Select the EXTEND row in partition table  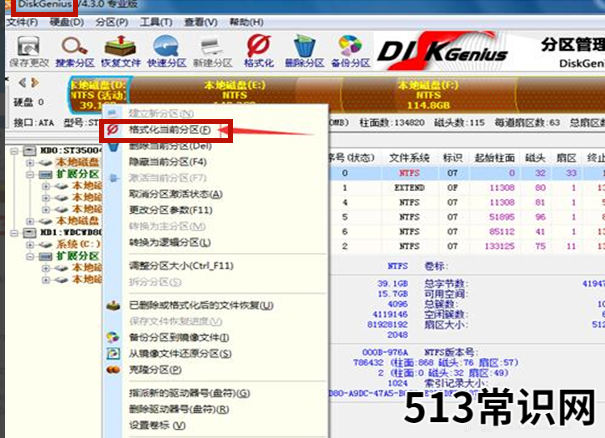466,188
